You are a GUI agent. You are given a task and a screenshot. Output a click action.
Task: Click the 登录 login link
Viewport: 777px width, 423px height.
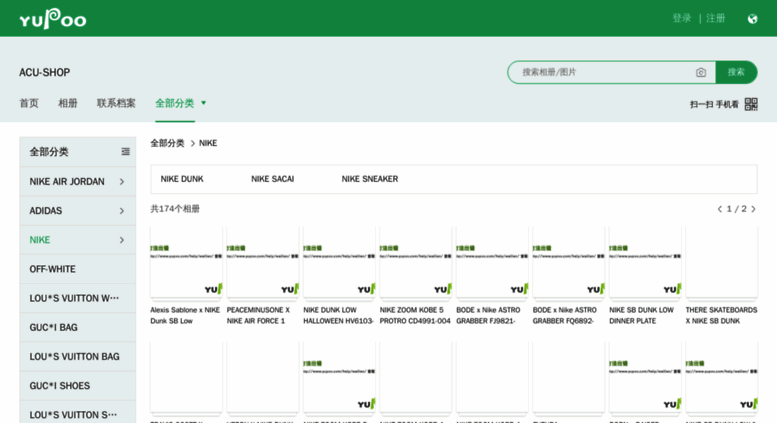(682, 18)
